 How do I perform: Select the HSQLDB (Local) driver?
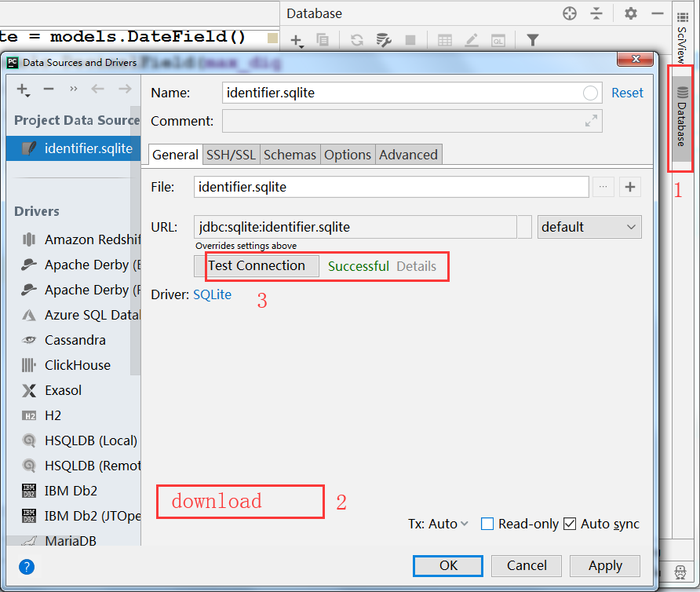click(x=74, y=440)
